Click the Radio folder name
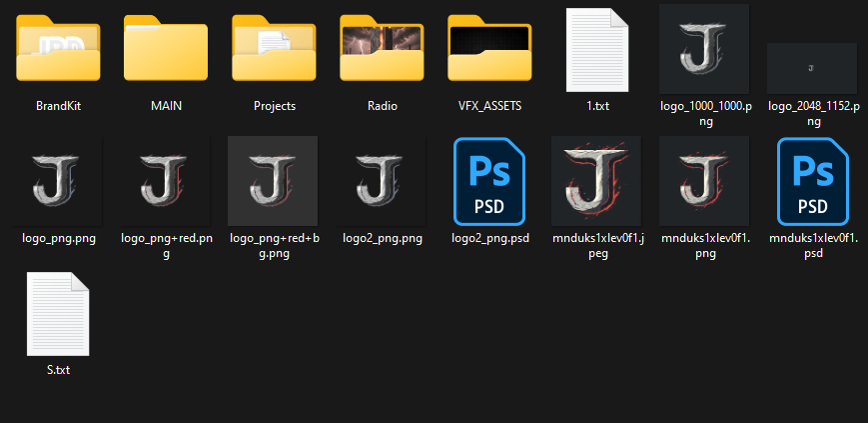The width and height of the screenshot is (868, 423). tap(382, 106)
